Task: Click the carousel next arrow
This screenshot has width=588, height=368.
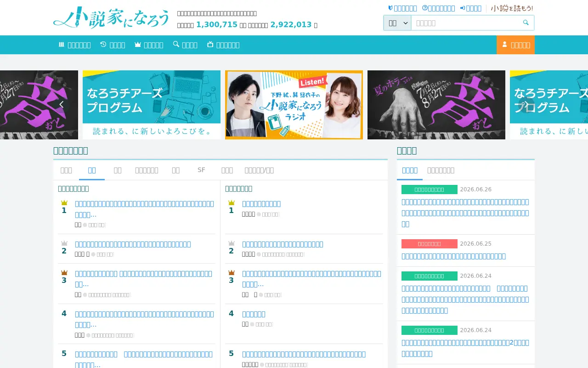Action: [526, 105]
